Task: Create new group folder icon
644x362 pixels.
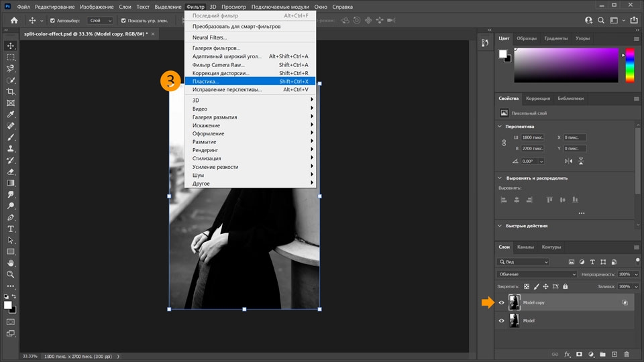Action: (602, 354)
